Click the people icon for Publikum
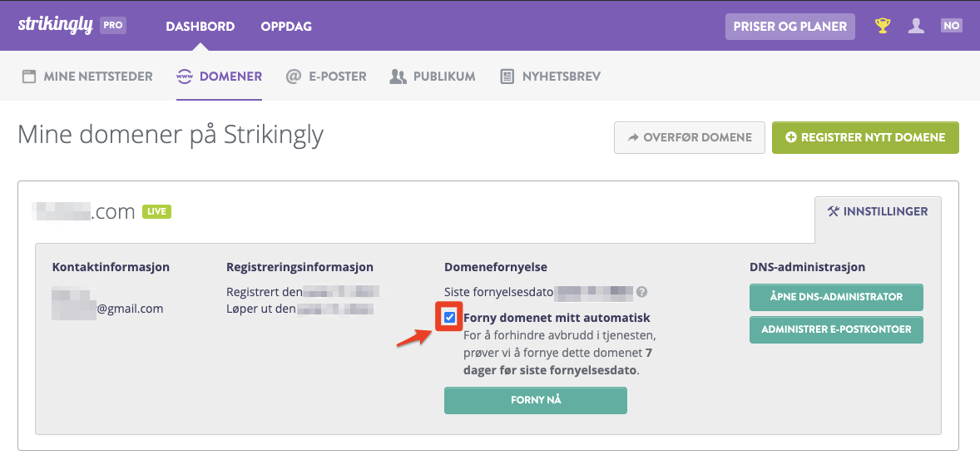 (x=398, y=77)
